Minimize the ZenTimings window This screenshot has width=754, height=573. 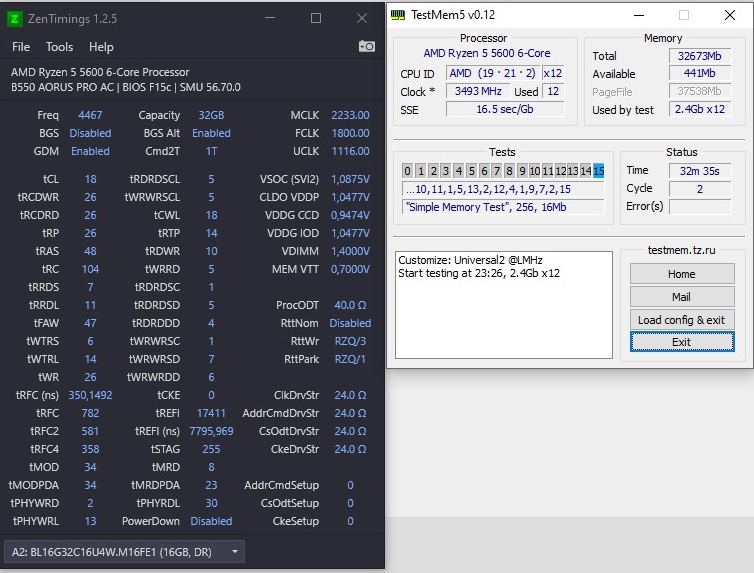(x=270, y=18)
